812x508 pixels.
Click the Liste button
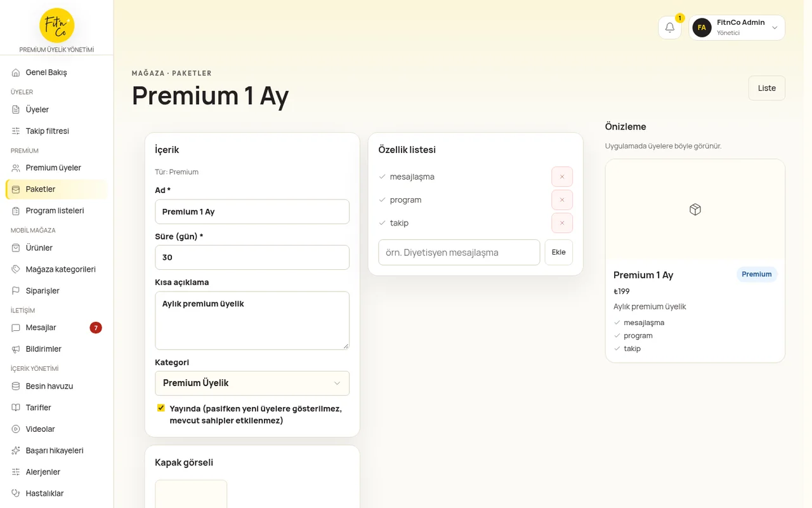pyautogui.click(x=767, y=88)
